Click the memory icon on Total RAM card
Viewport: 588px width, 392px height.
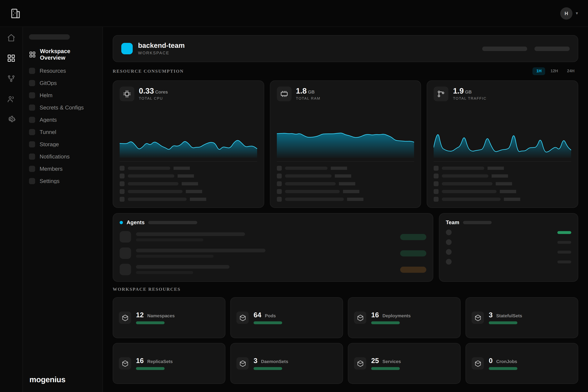point(284,94)
